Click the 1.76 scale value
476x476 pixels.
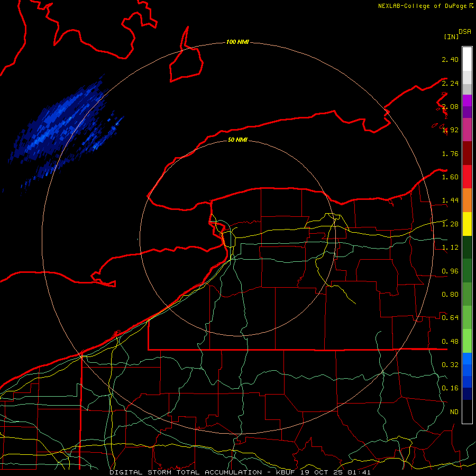(450, 153)
